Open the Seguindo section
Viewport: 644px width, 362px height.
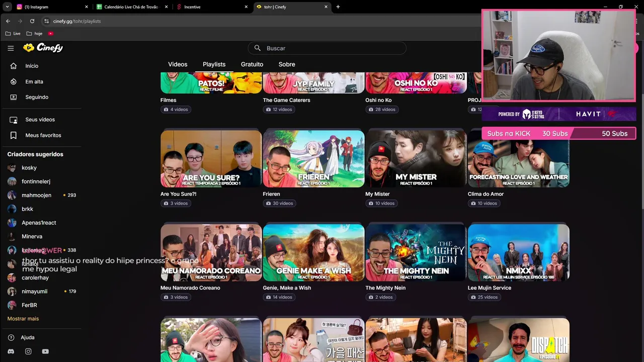(37, 97)
